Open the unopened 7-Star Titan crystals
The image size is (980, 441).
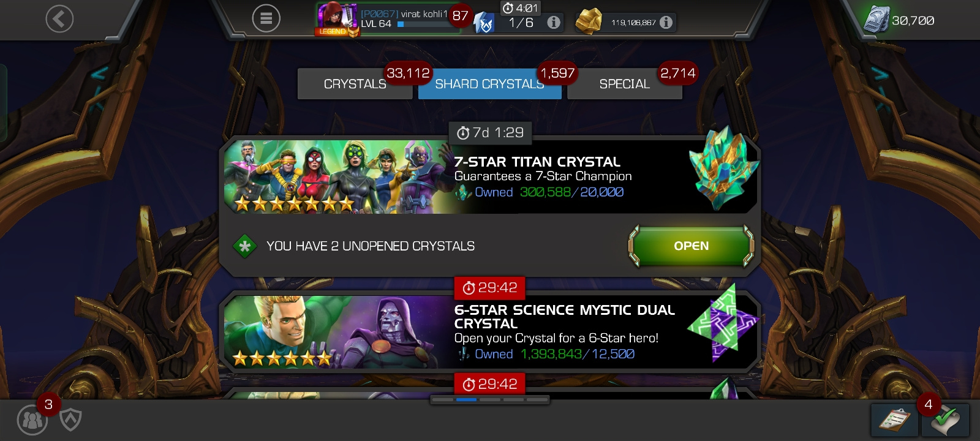(x=692, y=246)
